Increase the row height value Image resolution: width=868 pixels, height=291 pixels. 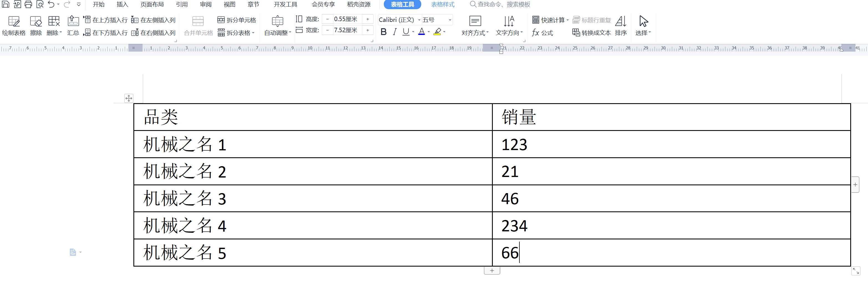pyautogui.click(x=368, y=19)
